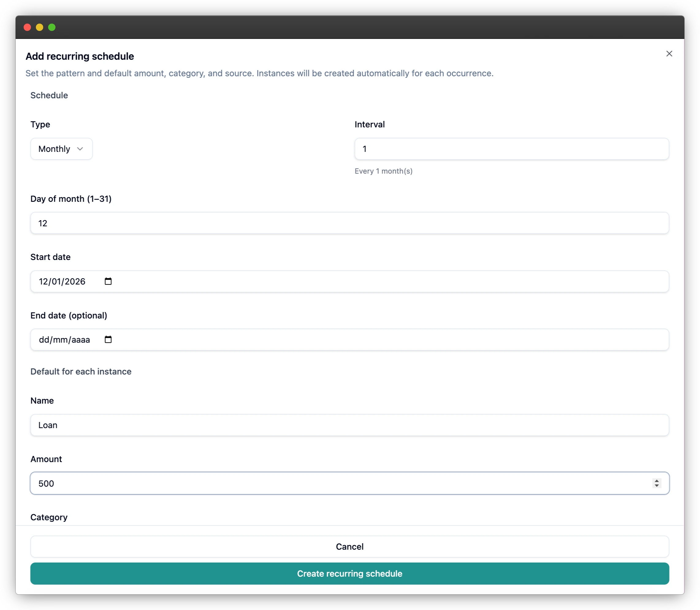
Task: Select the Interval input showing 1
Action: pyautogui.click(x=512, y=149)
